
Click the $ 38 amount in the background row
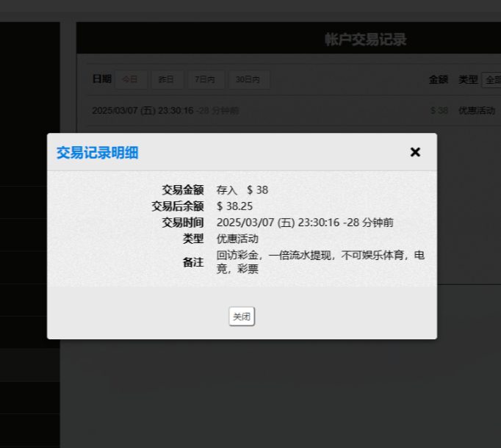[439, 111]
